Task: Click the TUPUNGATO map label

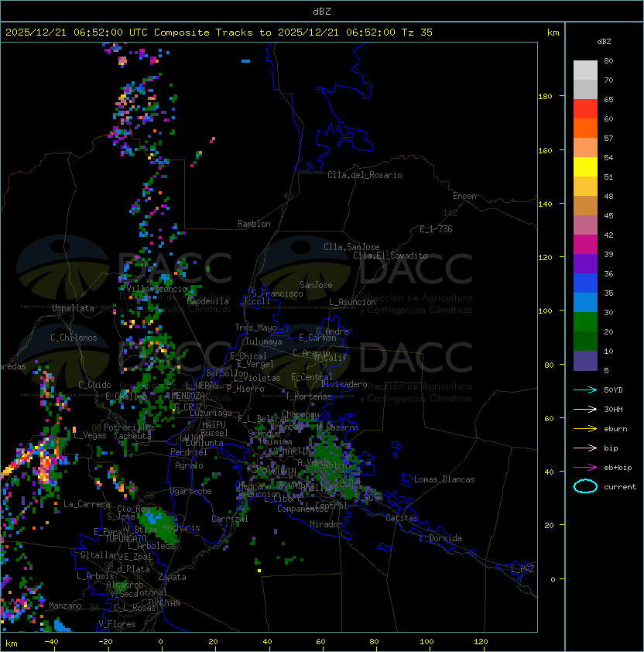Action: [x=125, y=538]
